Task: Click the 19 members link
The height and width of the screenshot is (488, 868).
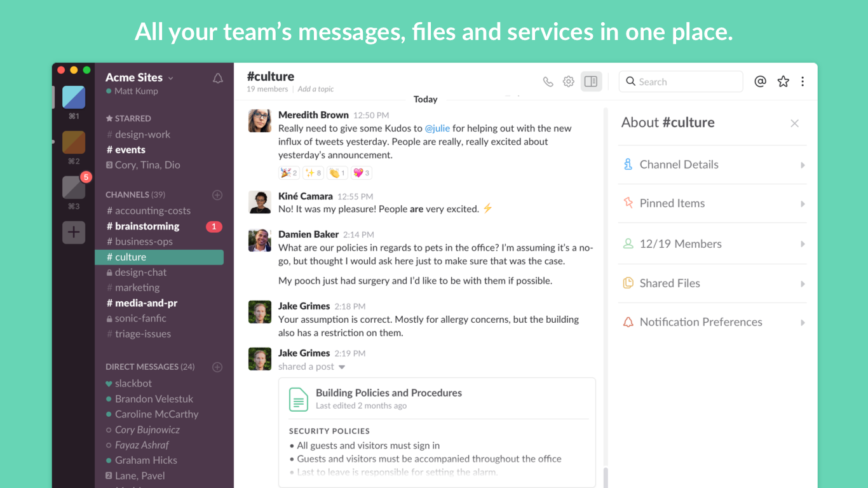Action: click(268, 89)
